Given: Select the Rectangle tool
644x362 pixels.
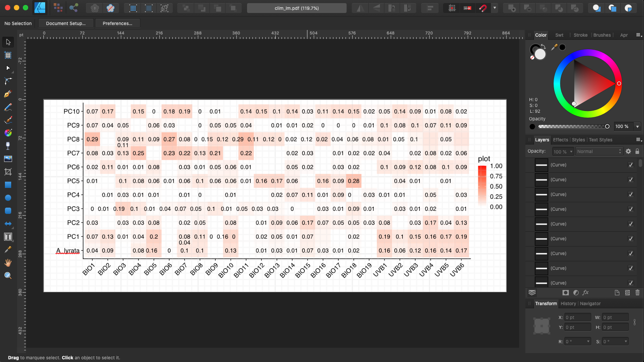Looking at the screenshot, I should (8, 185).
